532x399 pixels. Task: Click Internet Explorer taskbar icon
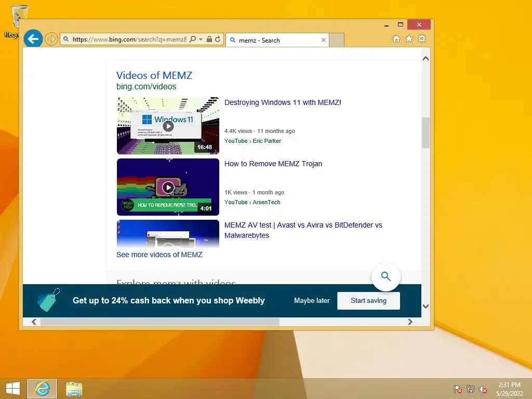click(x=42, y=389)
